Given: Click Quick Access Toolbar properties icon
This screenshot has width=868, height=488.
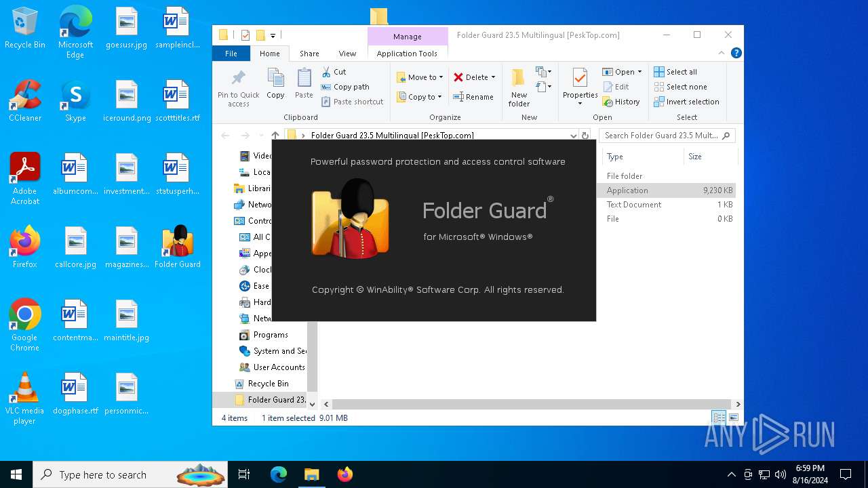Looking at the screenshot, I should [245, 35].
